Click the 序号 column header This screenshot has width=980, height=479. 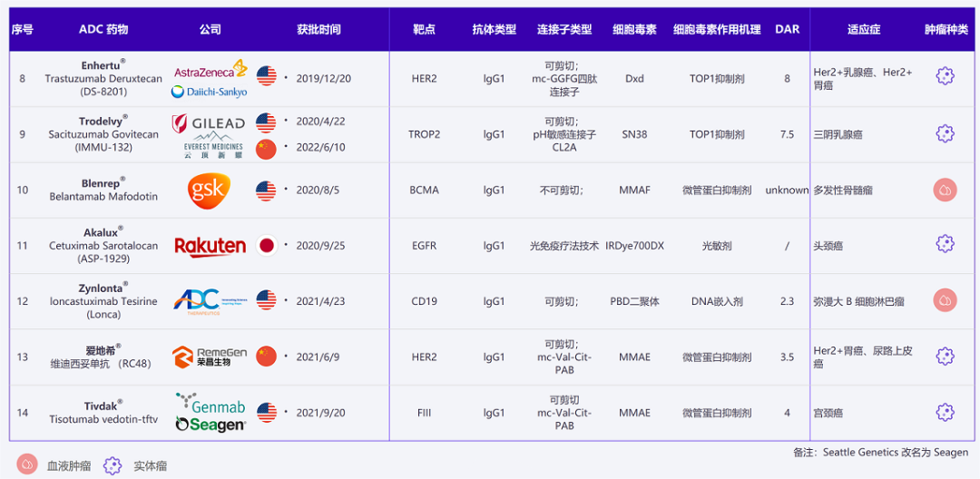23,30
